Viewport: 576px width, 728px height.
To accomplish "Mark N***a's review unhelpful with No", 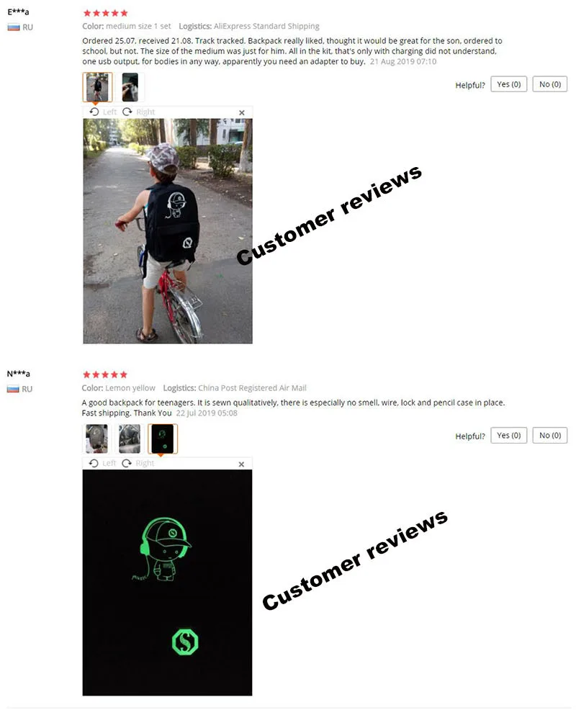I will 550,436.
